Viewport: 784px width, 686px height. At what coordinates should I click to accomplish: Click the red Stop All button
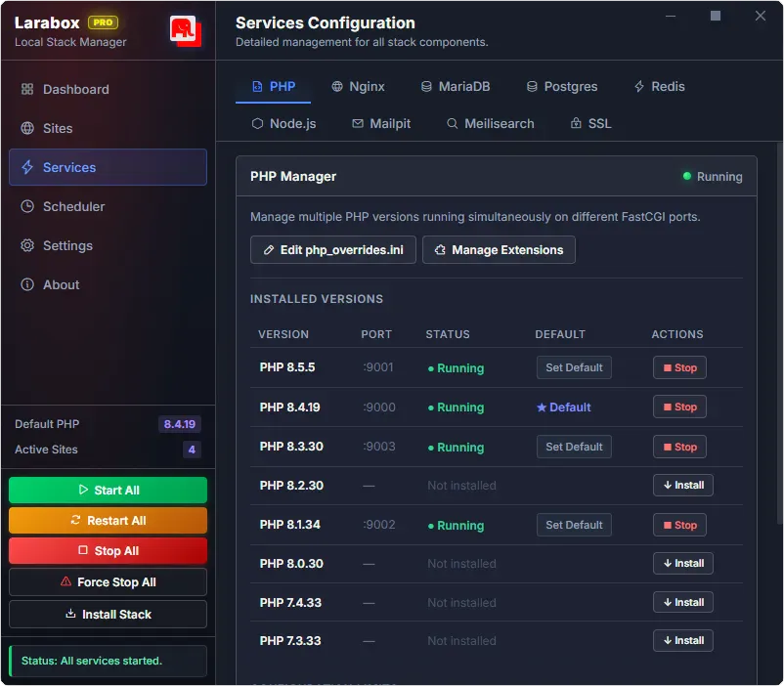coord(108,551)
